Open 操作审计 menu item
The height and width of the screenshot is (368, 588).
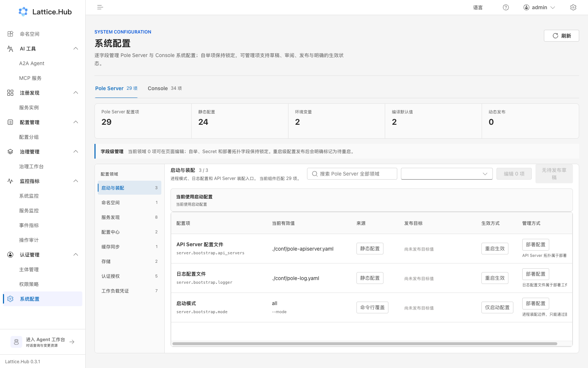coord(43,240)
